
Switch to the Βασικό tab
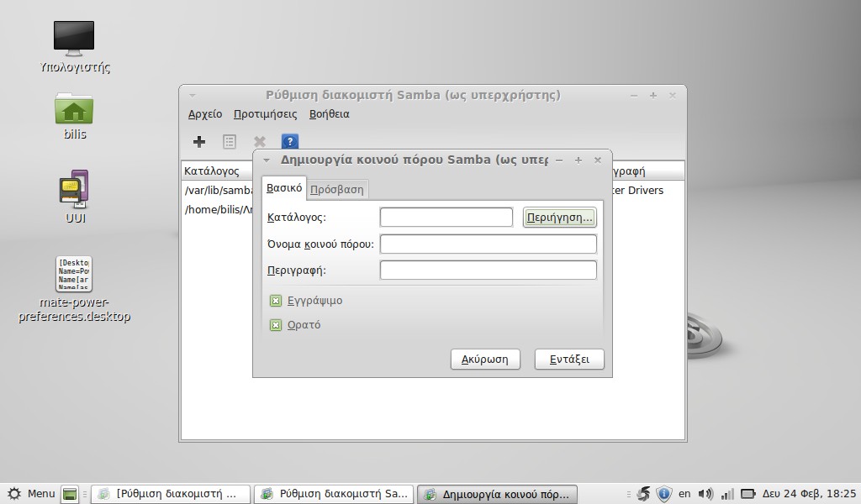[x=284, y=188]
